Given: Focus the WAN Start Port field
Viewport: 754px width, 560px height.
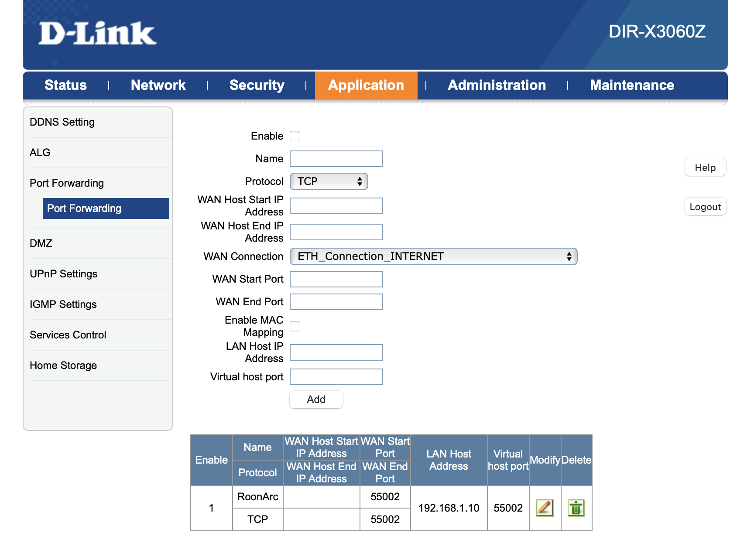Looking at the screenshot, I should (x=336, y=279).
